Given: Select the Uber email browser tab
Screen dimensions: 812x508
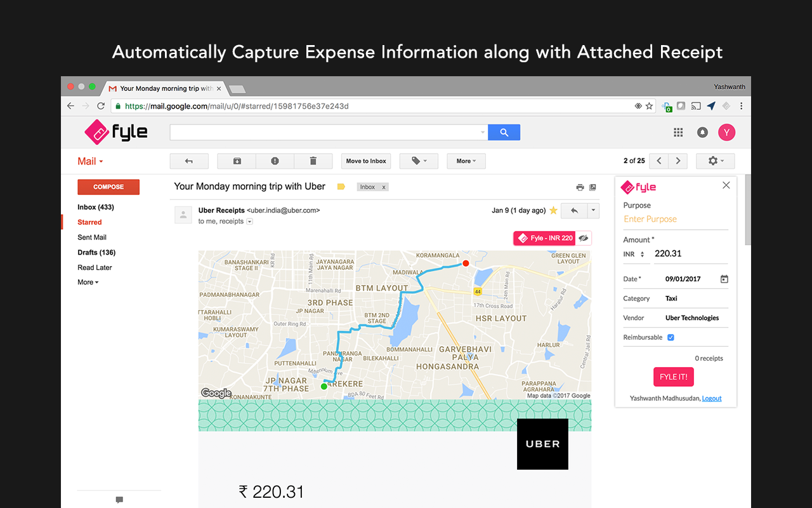Looking at the screenshot, I should pos(164,88).
